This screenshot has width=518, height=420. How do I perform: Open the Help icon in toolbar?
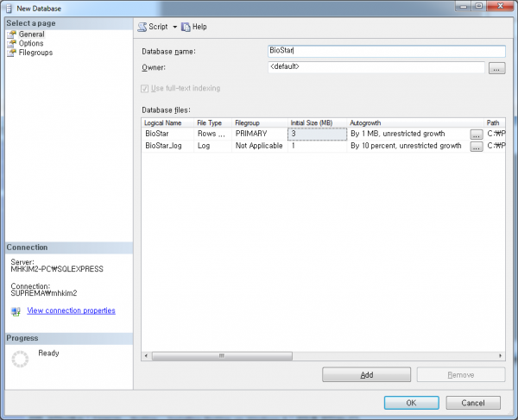[186, 27]
